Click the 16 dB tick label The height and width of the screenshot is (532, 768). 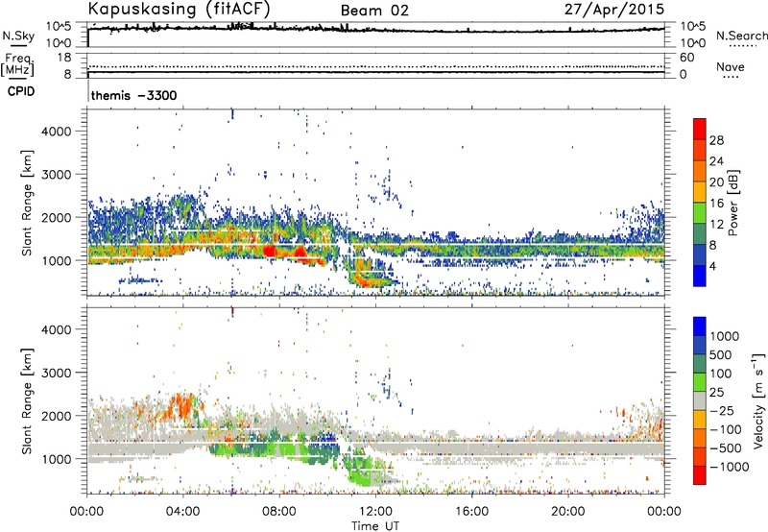coord(716,204)
